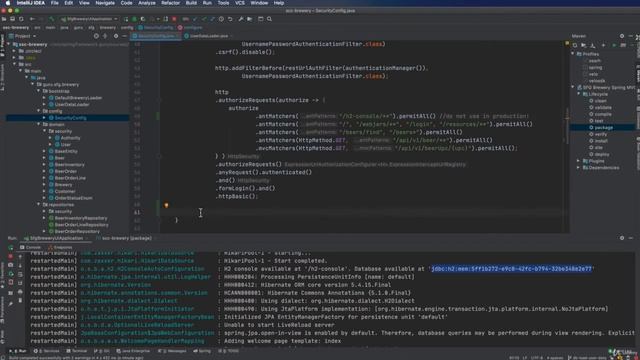Toggle the first Maven profile checkbox under Profiles
This screenshot has height=360, width=640.
point(585,60)
